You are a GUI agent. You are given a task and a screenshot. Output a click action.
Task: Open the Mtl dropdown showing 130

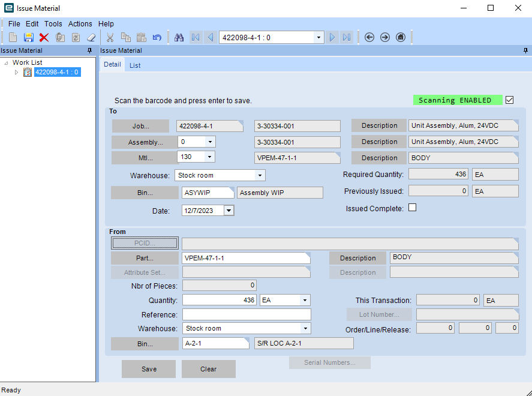(x=208, y=157)
